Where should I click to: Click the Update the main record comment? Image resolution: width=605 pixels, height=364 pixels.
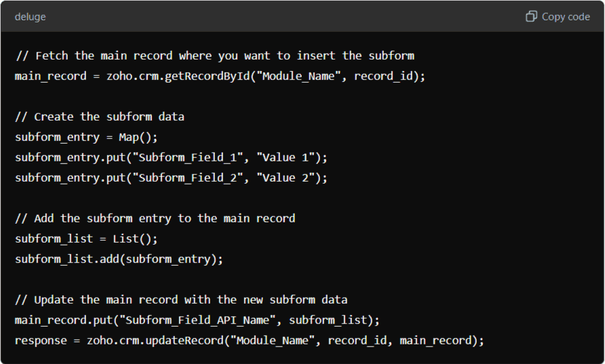coord(181,300)
